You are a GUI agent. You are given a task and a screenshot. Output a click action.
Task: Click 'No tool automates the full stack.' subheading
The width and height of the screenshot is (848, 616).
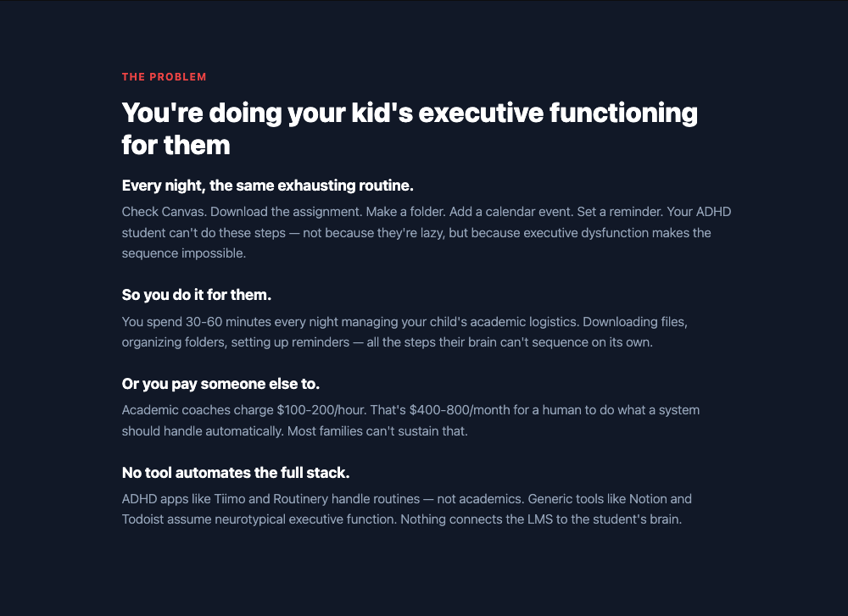click(236, 473)
